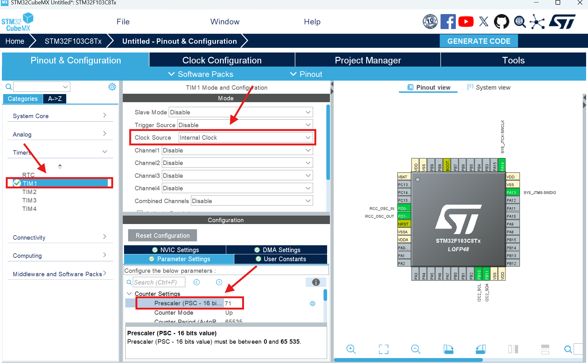
Task: Click the peripheral search magnifier icon
Action: 9,87
